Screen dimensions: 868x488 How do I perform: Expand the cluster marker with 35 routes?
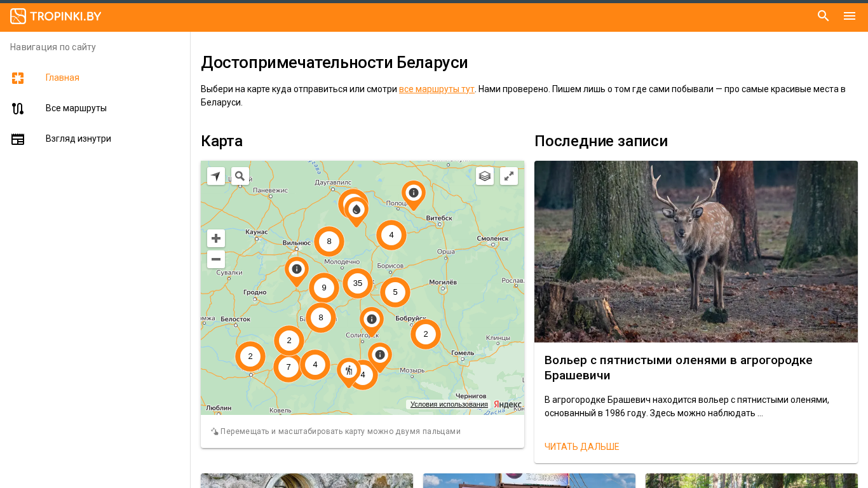(x=358, y=283)
